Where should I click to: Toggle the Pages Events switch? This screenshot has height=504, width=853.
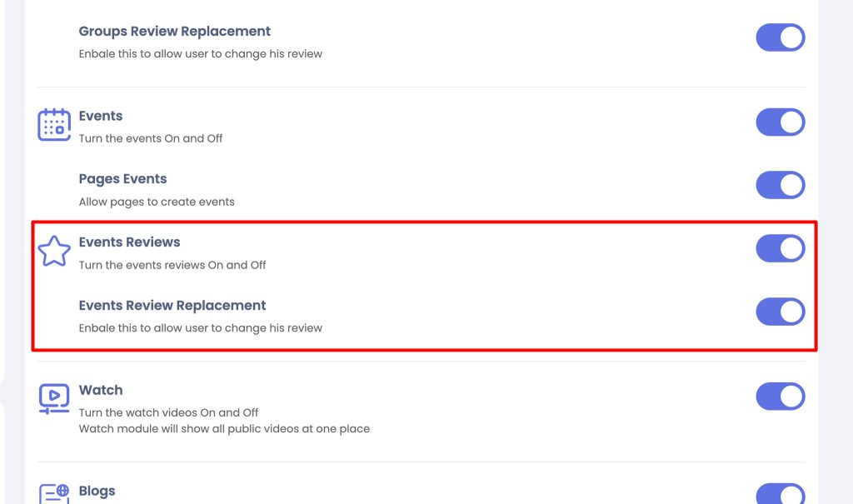click(x=780, y=185)
